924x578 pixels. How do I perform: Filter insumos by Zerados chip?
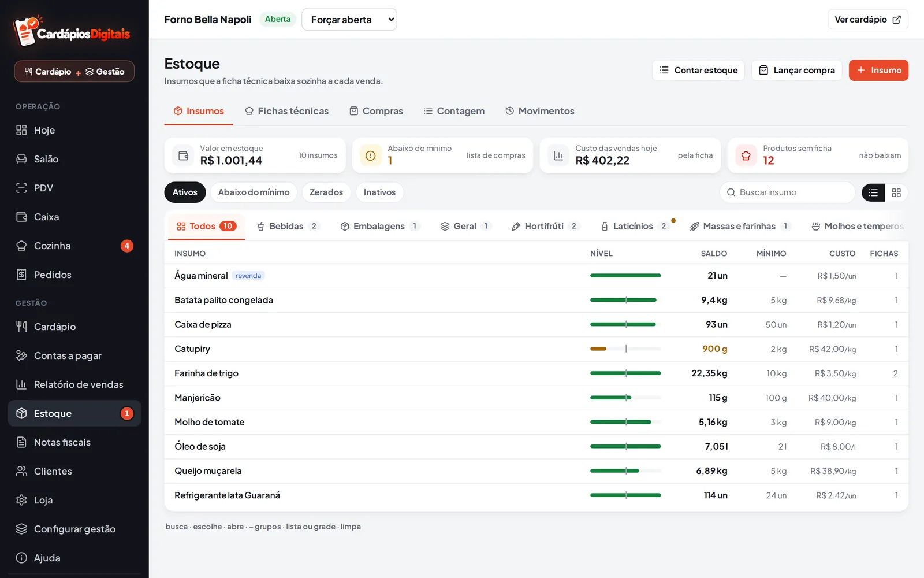[326, 192]
